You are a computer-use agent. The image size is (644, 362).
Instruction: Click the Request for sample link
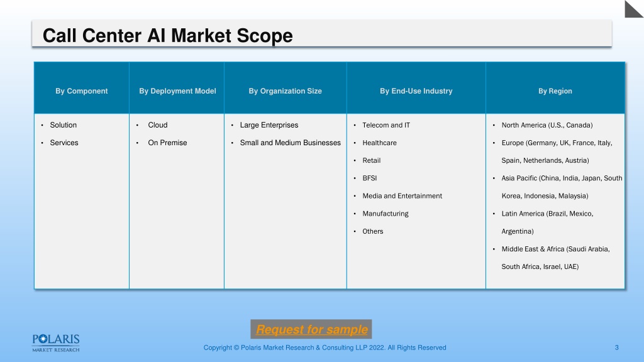pos(311,329)
